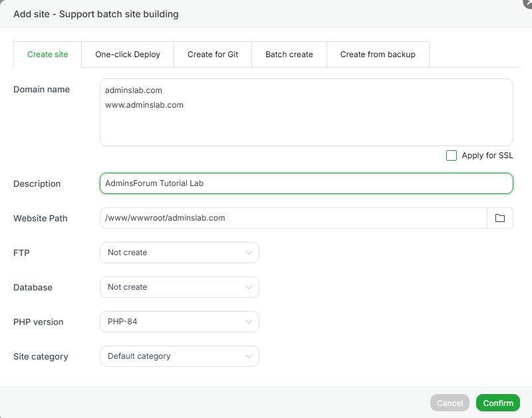Image resolution: width=532 pixels, height=418 pixels.
Task: Open the Database dropdown
Action: [x=180, y=287]
